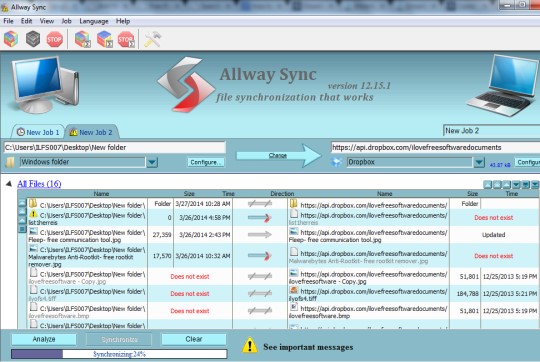The image size is (540, 362).
Task: Click the grayed Synchronize button at the bottom
Action: click(x=119, y=340)
